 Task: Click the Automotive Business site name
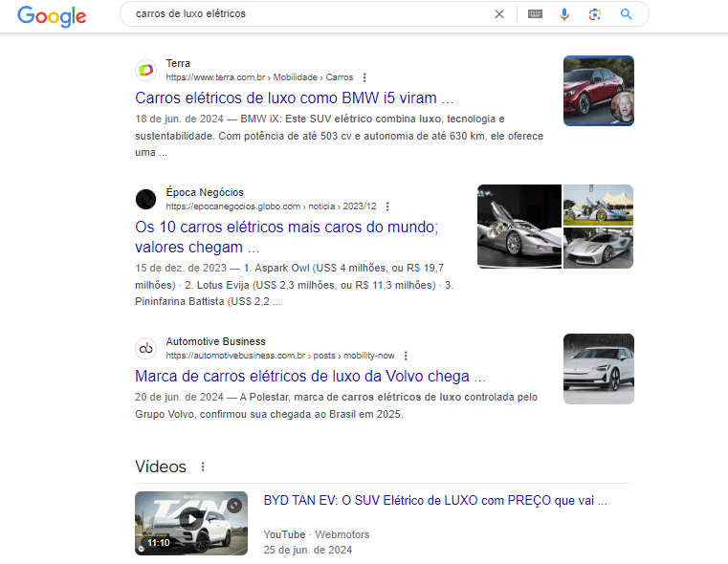(216, 341)
